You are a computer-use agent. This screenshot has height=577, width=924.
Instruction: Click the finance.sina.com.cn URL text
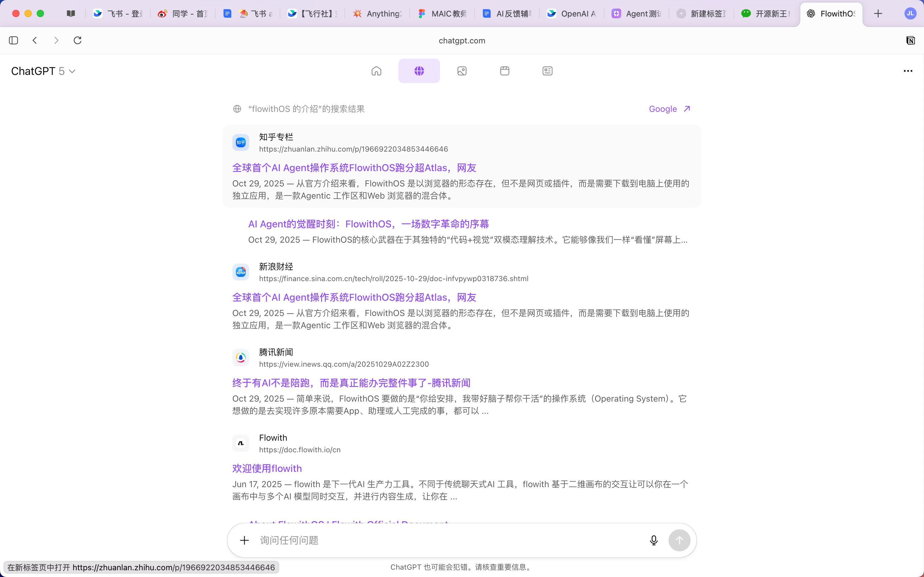[x=393, y=279]
